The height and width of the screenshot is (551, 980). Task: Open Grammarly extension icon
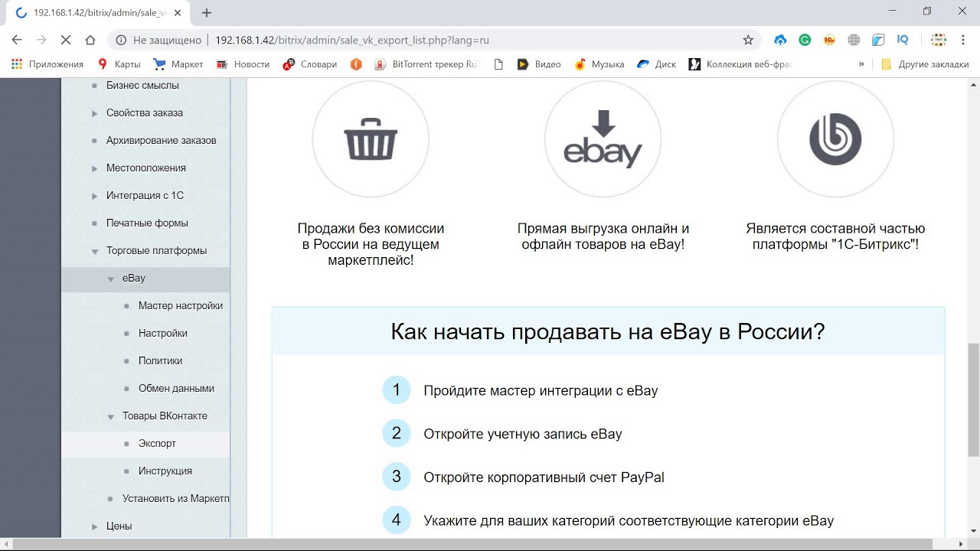pyautogui.click(x=805, y=40)
